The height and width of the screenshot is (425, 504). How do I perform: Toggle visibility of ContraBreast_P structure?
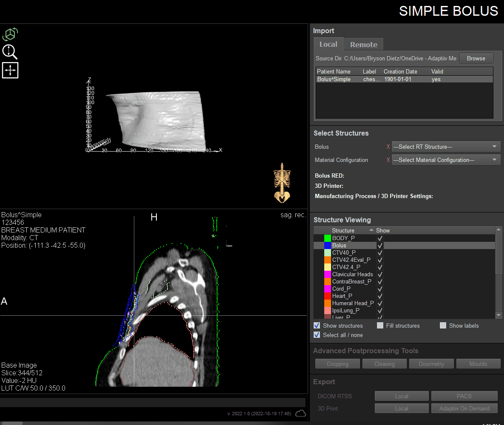[x=380, y=282]
